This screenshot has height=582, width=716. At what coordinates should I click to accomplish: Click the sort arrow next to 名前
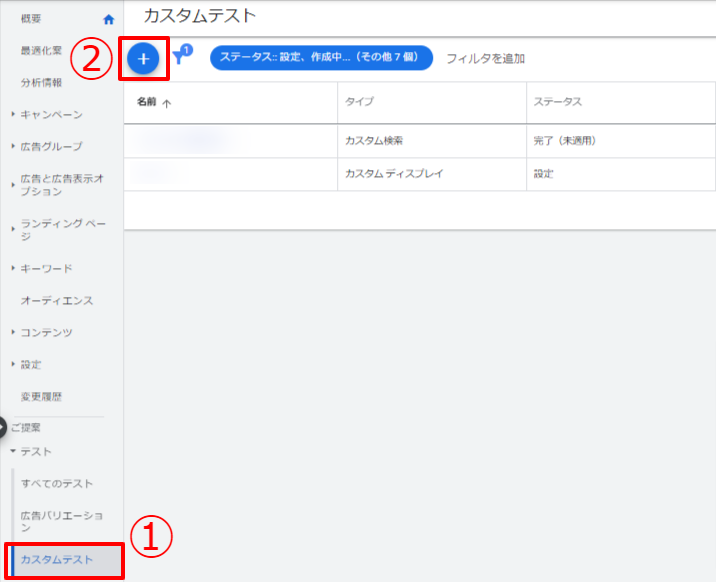pos(166,103)
